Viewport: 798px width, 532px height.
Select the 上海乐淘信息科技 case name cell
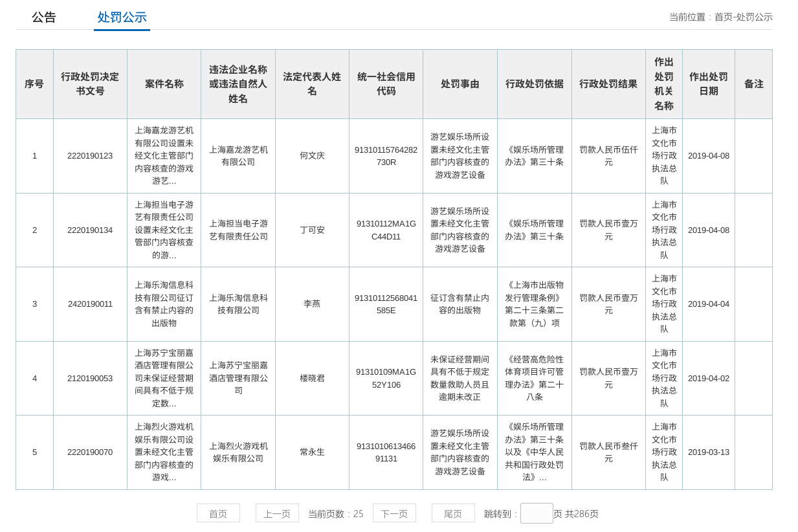[164, 304]
